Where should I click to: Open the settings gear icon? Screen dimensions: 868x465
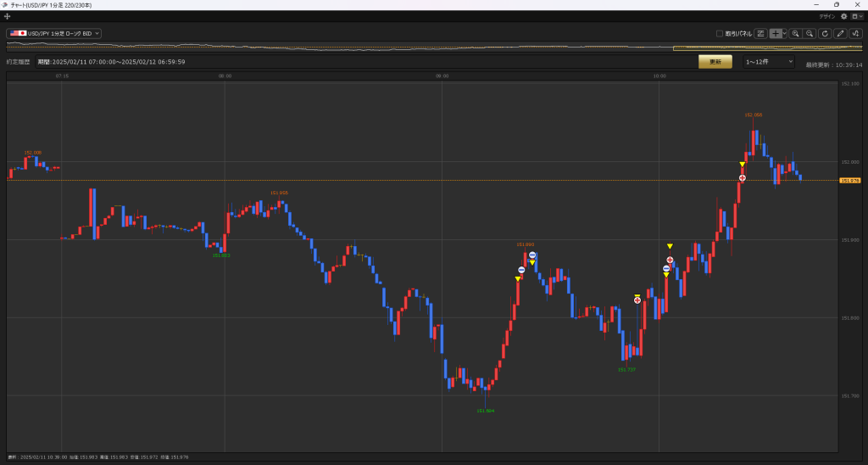(843, 16)
